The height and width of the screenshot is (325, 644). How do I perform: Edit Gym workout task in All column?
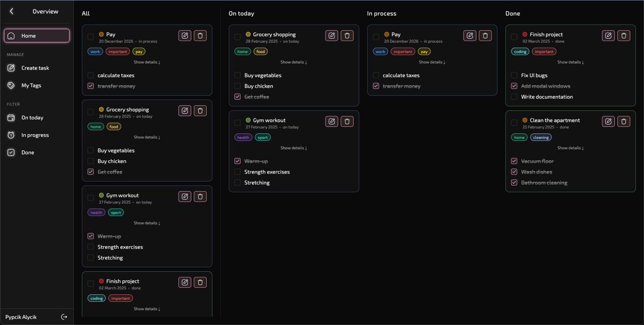click(185, 197)
